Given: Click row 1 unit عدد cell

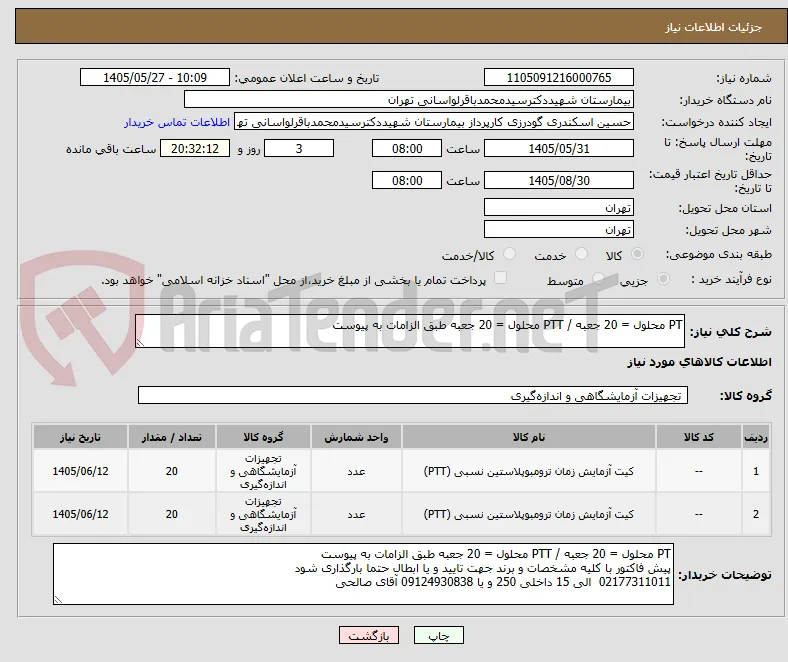Looking at the screenshot, I should 356,471.
